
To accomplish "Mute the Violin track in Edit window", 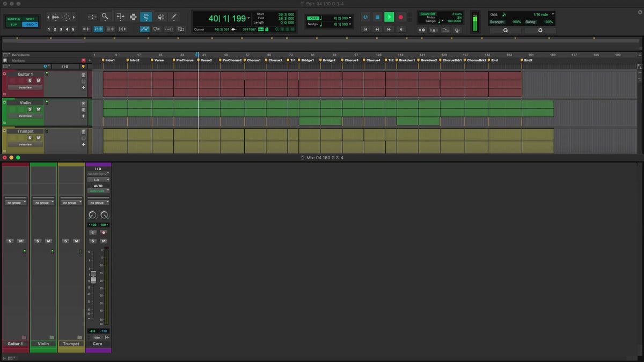I will (x=38, y=109).
